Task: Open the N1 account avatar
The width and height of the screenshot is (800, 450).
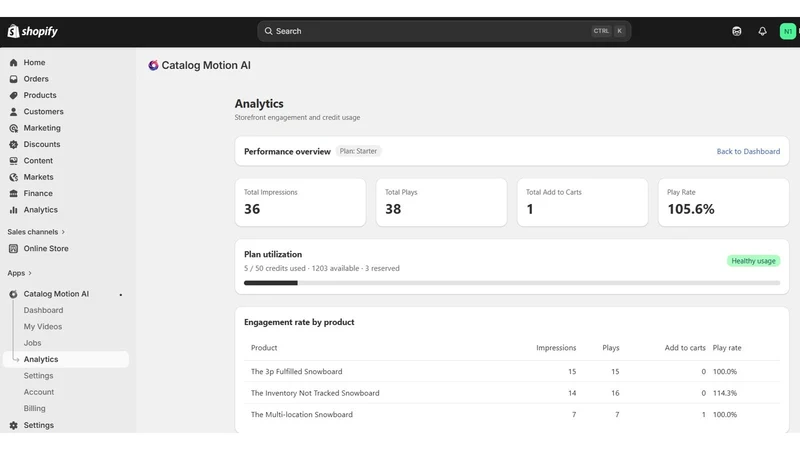Action: click(x=788, y=31)
